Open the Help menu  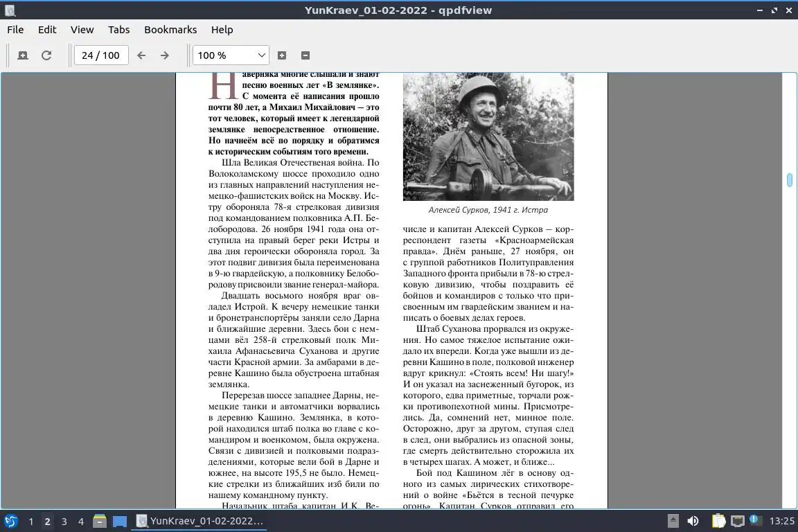(x=222, y=30)
